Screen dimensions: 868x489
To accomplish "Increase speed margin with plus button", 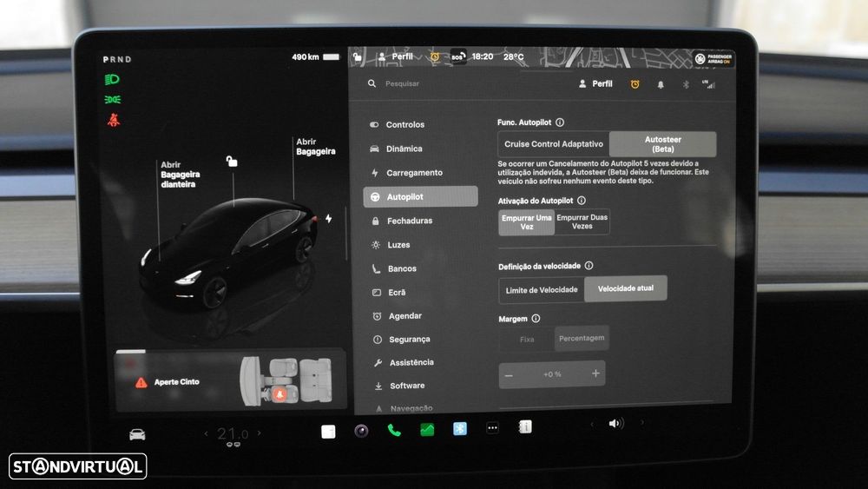I will (x=595, y=373).
